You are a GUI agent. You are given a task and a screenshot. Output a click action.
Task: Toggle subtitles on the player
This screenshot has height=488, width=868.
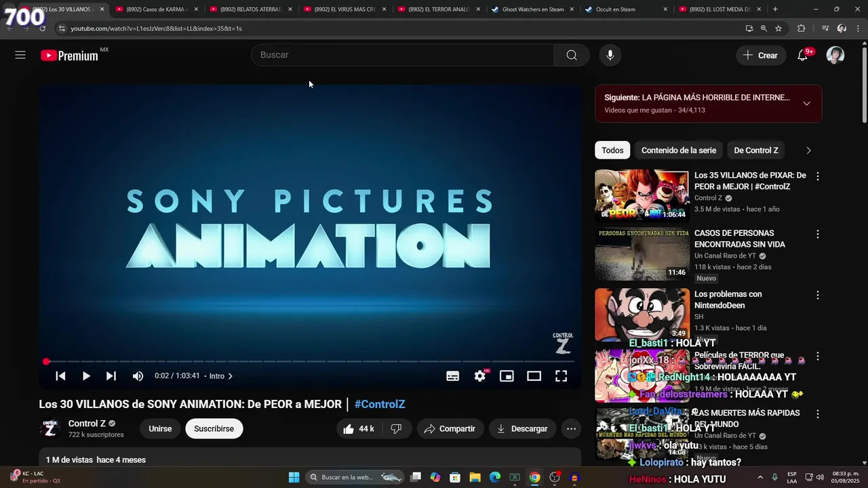tap(452, 376)
